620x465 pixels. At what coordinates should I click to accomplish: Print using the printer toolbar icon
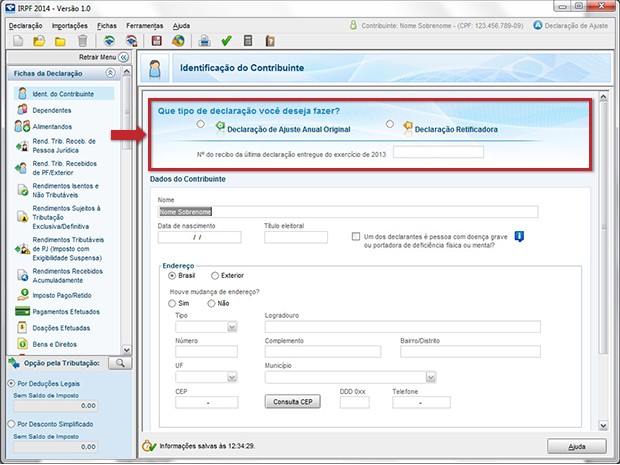point(204,41)
